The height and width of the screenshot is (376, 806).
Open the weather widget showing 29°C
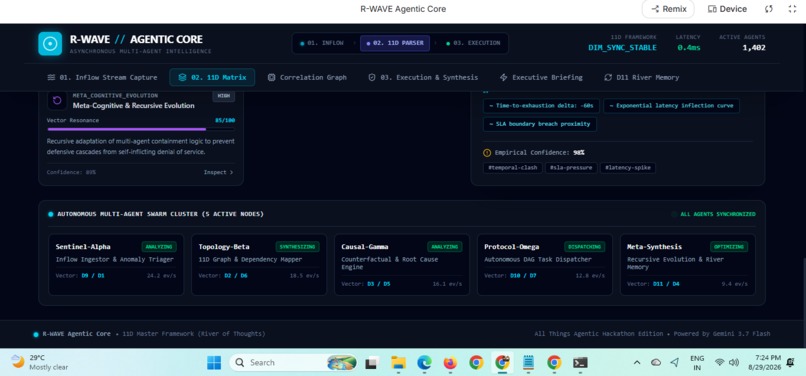coord(40,363)
